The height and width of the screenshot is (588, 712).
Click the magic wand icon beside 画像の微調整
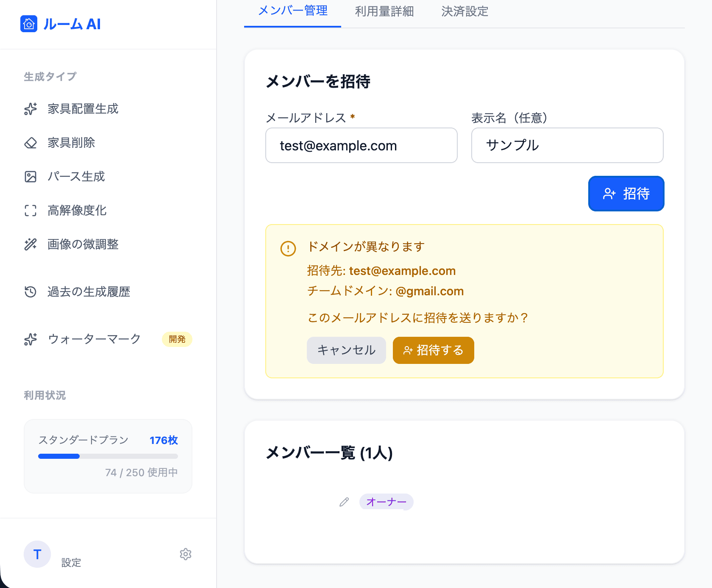(x=31, y=244)
